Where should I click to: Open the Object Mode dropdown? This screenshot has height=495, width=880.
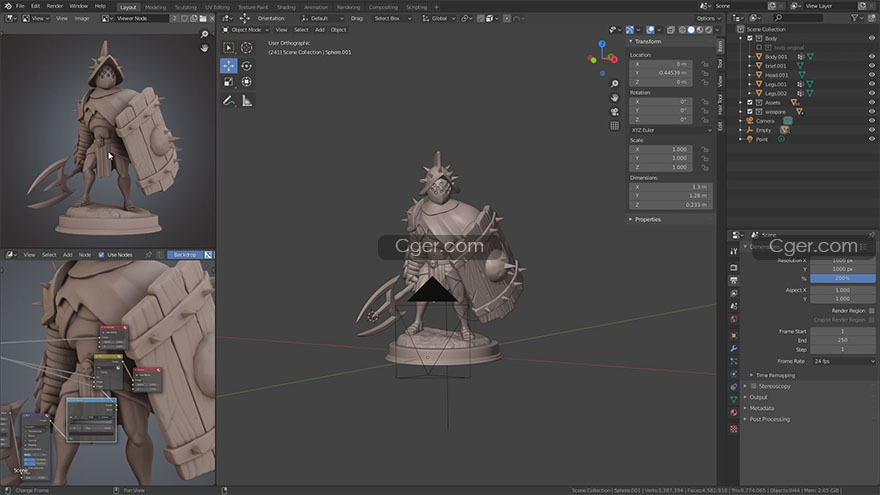click(x=246, y=30)
